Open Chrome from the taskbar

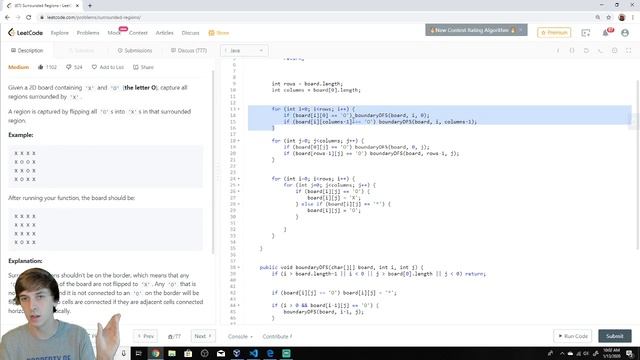(155, 353)
